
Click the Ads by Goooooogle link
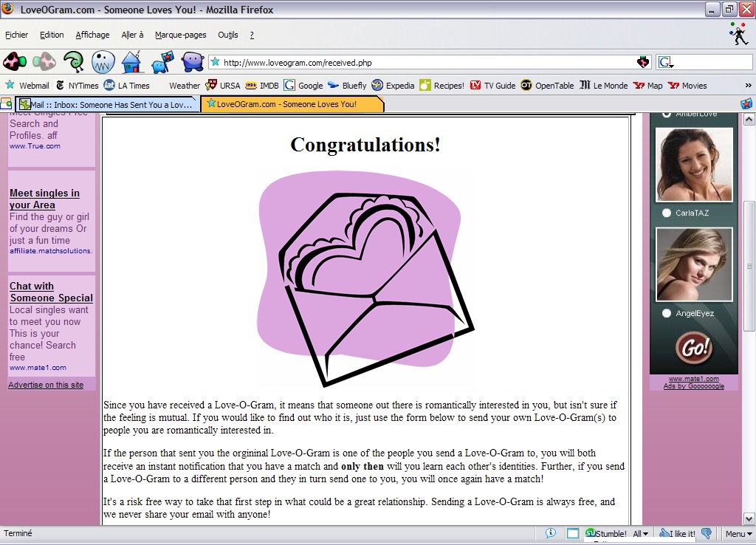tap(693, 385)
